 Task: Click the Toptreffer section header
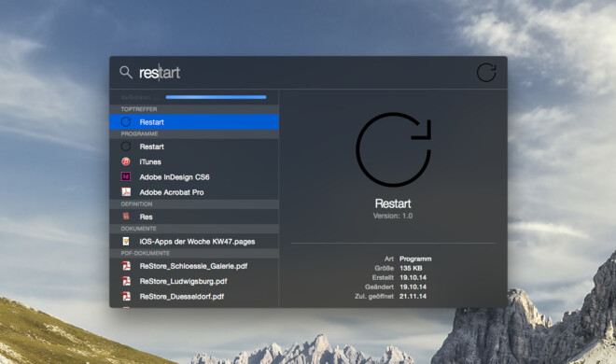(x=194, y=109)
